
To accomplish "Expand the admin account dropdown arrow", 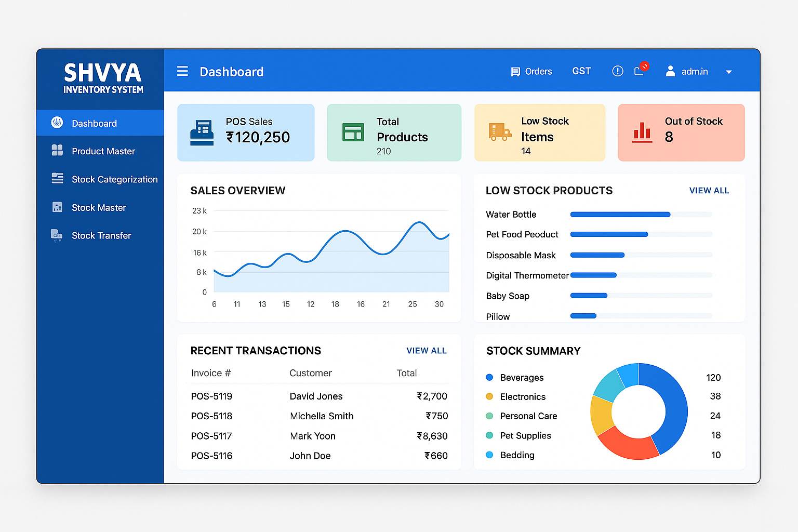I will (729, 72).
